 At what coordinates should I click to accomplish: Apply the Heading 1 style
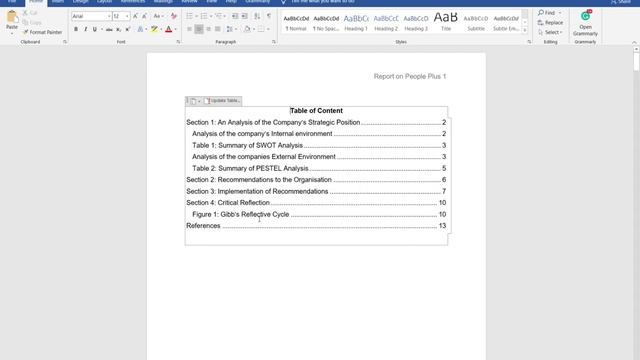[x=356, y=23]
